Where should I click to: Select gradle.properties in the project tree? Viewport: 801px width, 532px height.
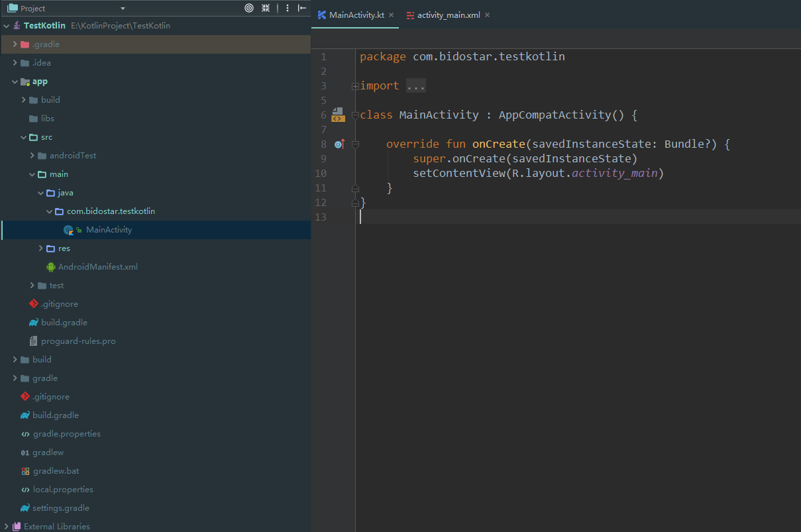pyautogui.click(x=66, y=434)
